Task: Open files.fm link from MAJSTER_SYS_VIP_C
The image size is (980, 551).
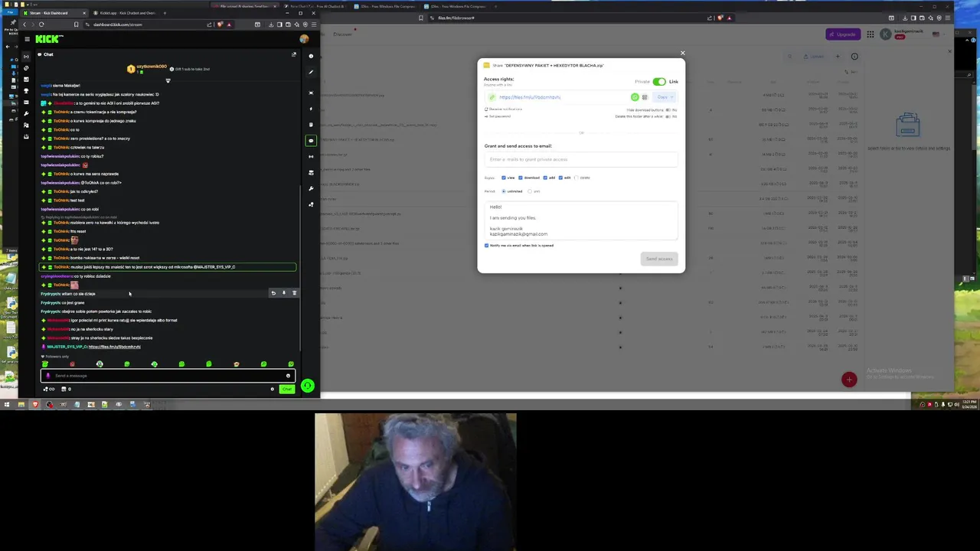Action: point(114,347)
